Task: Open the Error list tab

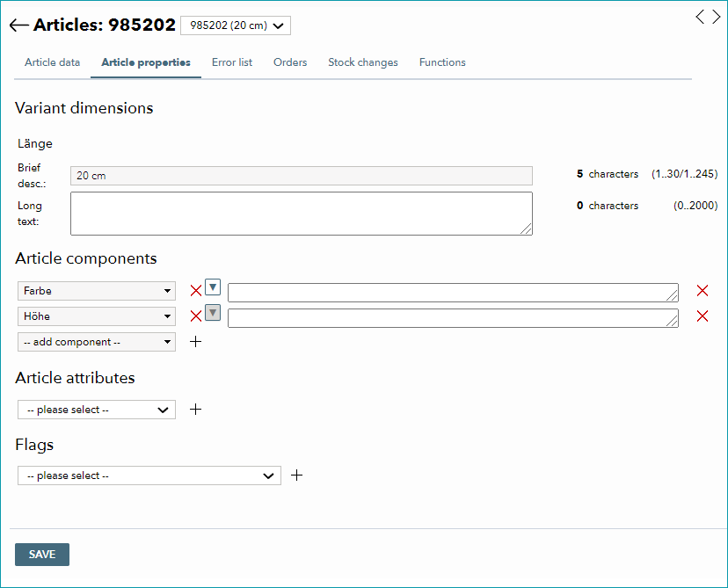Action: tap(232, 62)
